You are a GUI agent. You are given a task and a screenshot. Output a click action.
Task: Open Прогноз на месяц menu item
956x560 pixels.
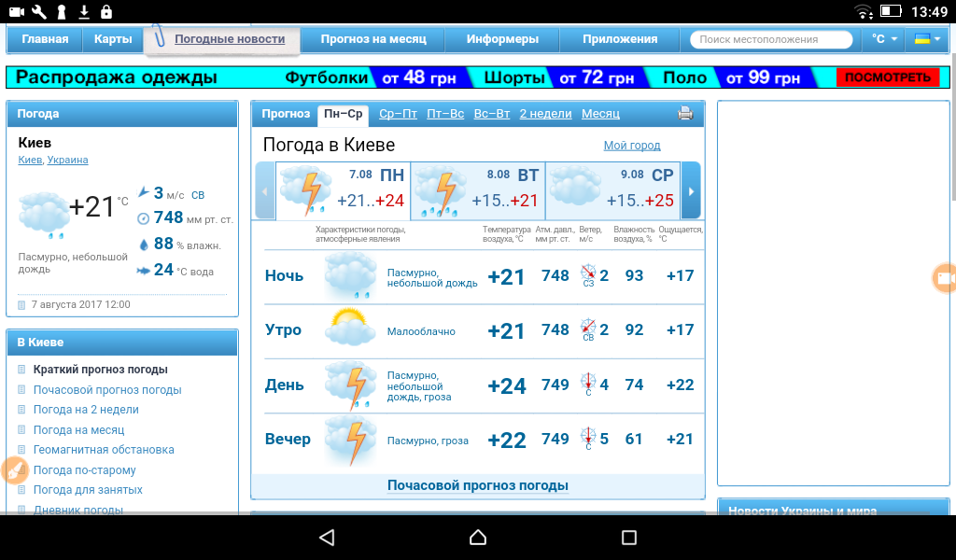(373, 39)
